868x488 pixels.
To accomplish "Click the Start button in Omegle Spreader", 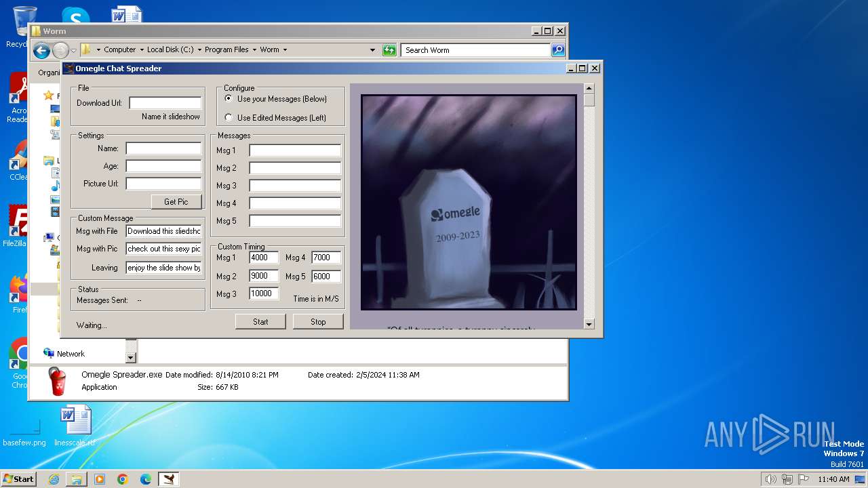I will tap(260, 322).
